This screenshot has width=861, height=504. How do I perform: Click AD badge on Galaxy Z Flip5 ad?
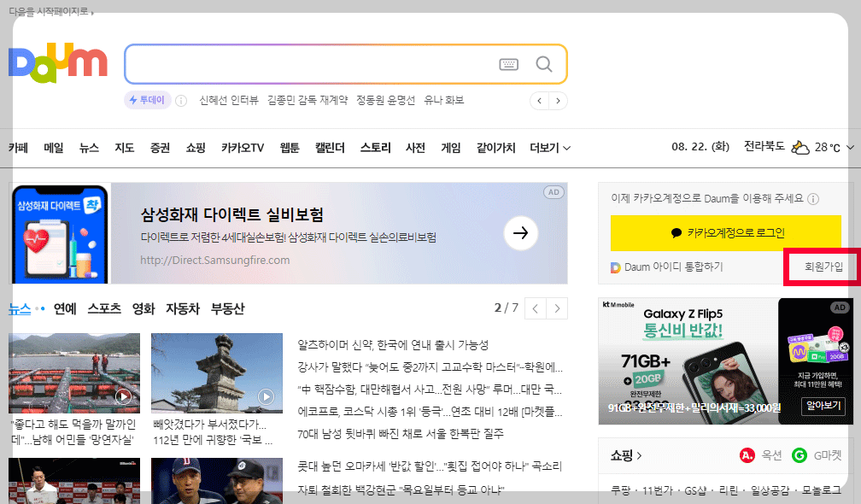(x=840, y=308)
